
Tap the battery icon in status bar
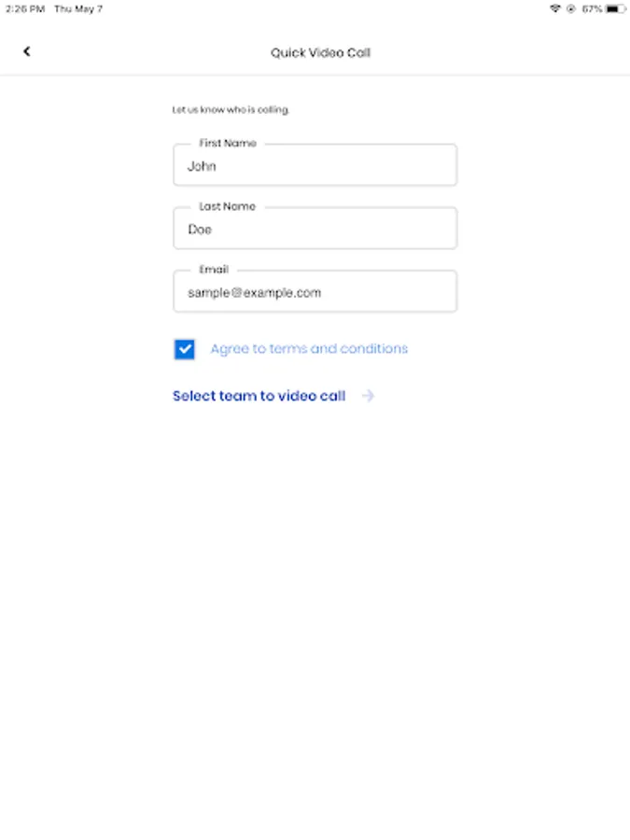[x=615, y=8]
